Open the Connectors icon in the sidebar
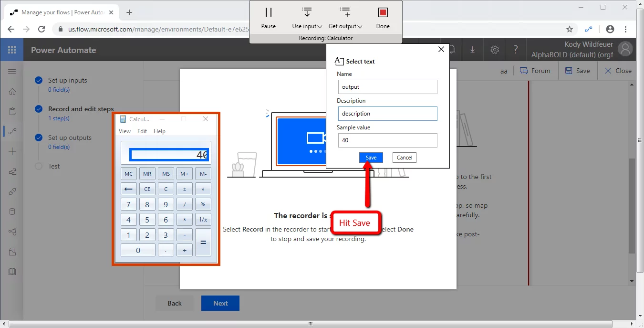The image size is (644, 328). 12,192
